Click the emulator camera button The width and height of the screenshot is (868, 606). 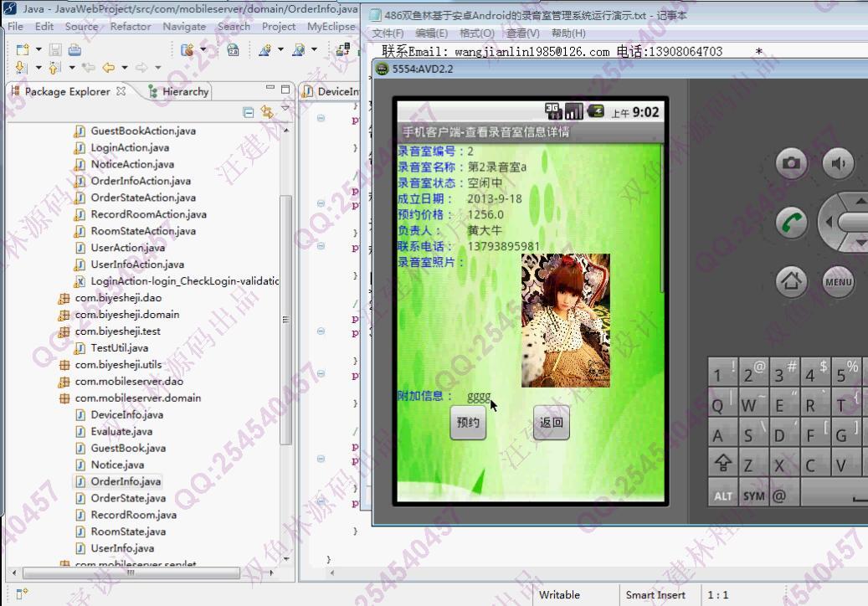coord(791,162)
